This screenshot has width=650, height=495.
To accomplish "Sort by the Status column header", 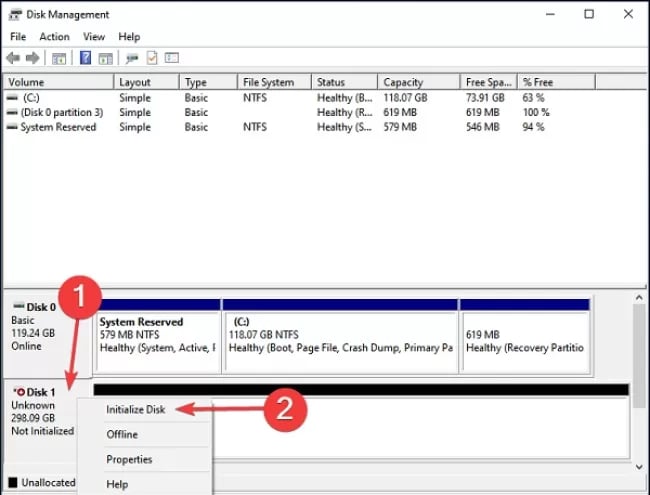I will [x=344, y=82].
